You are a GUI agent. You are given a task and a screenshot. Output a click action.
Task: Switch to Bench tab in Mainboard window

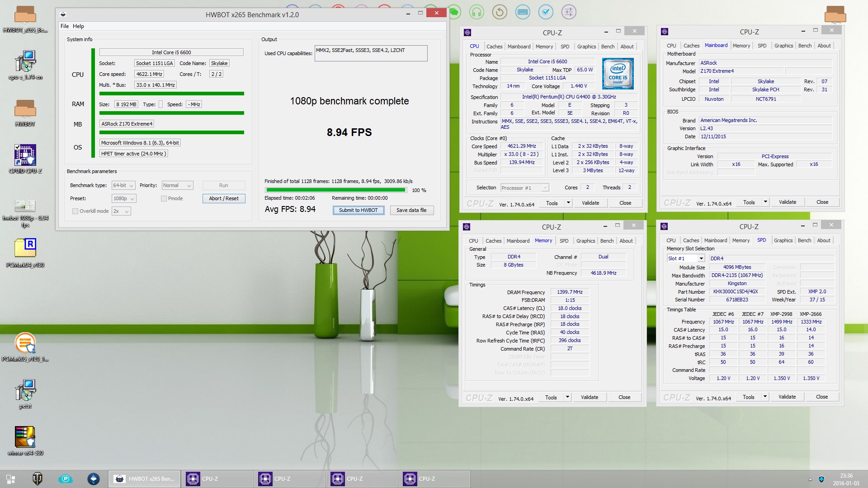point(805,46)
